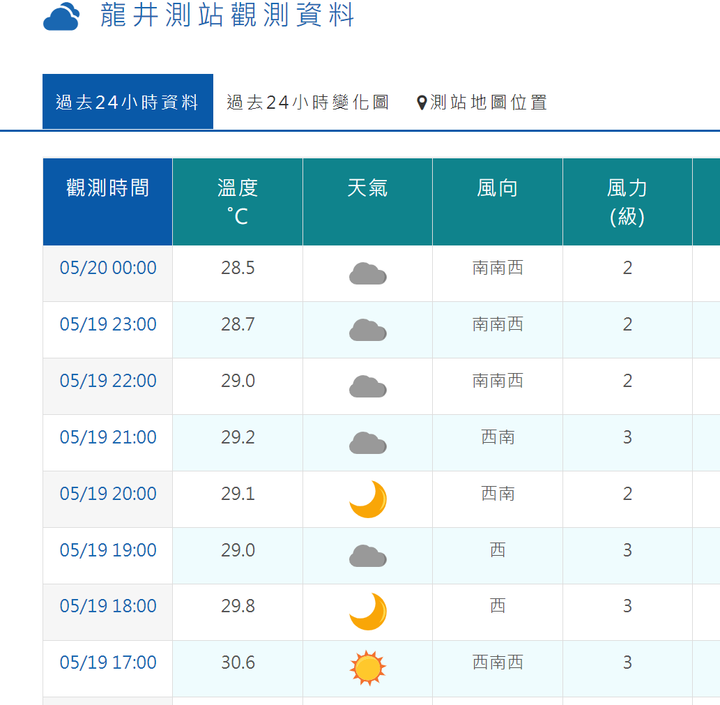
Task: Click the 05/19 17:00 time entry
Action: pos(108,663)
